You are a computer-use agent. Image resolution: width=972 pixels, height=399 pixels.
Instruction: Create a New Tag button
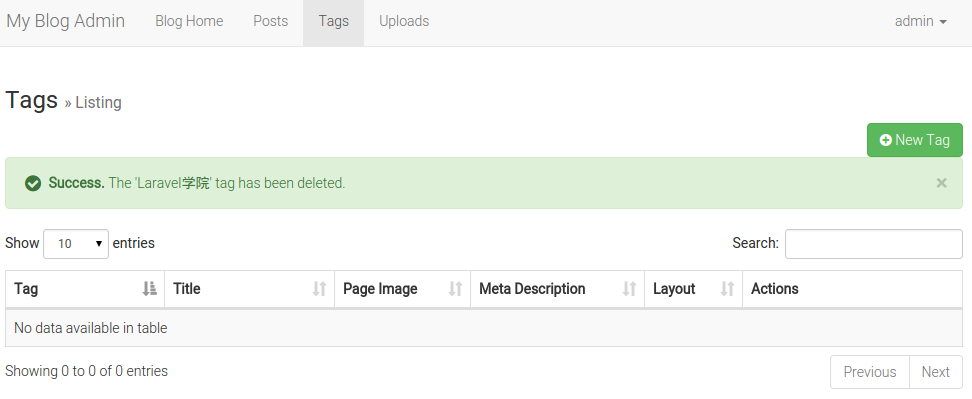[914, 140]
